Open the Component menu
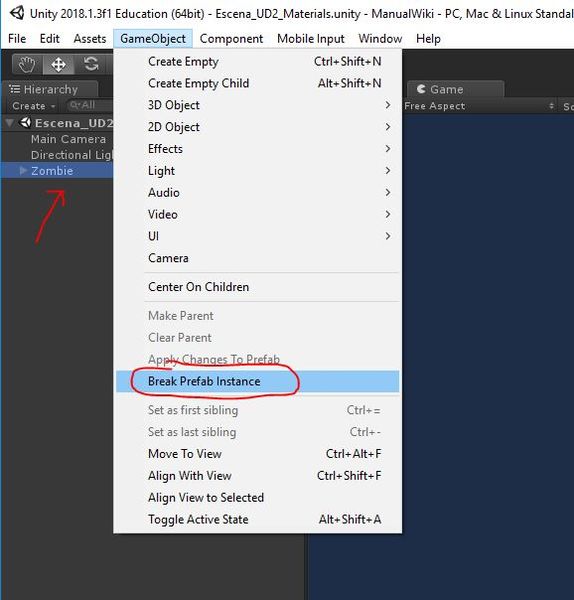This screenshot has width=574, height=600. 231,39
